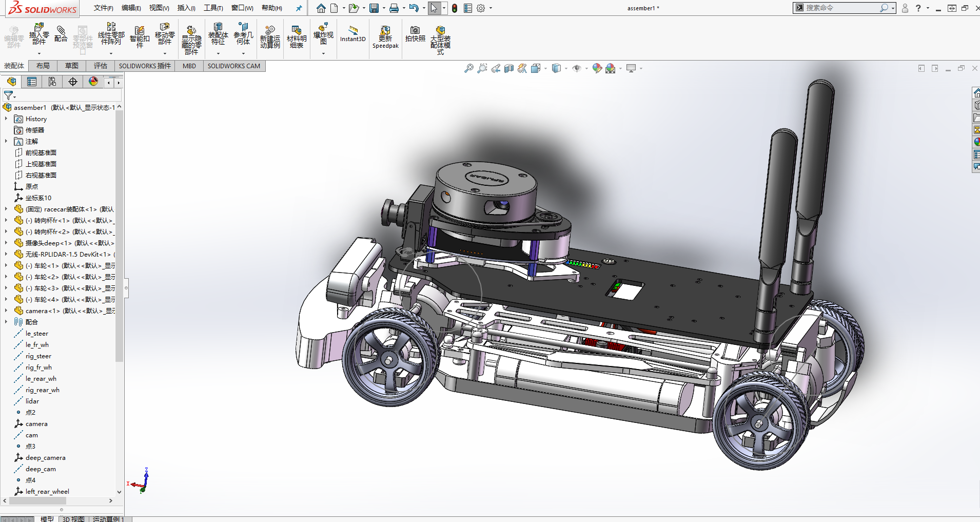Image resolution: width=980 pixels, height=522 pixels.
Task: Select Move Component (移动零部件) tool
Action: pyautogui.click(x=165, y=34)
